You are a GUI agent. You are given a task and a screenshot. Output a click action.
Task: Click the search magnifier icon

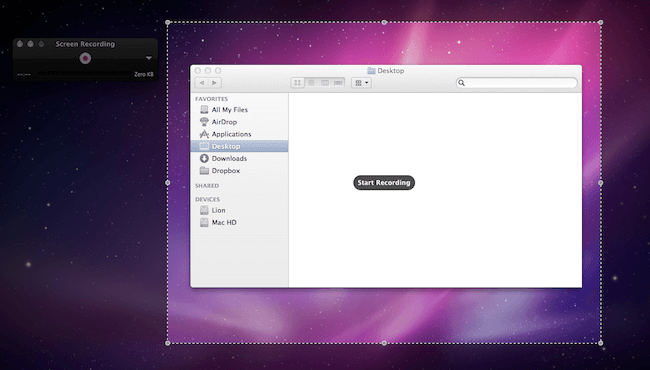[x=461, y=83]
